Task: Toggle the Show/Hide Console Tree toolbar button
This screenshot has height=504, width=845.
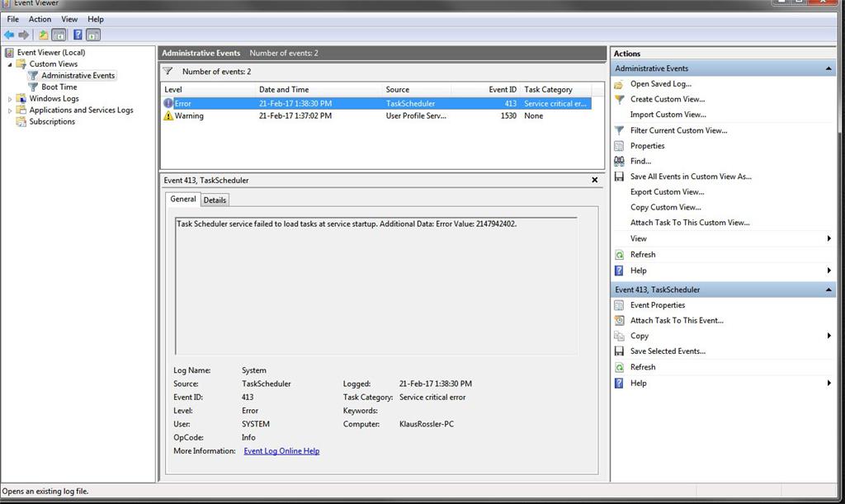Action: [x=59, y=35]
